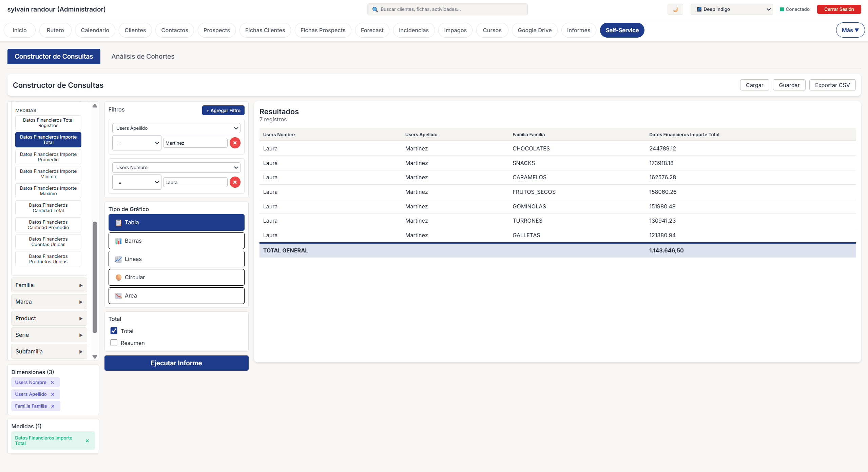Click the clients search input field
This screenshot has width=868, height=472.
click(447, 9)
